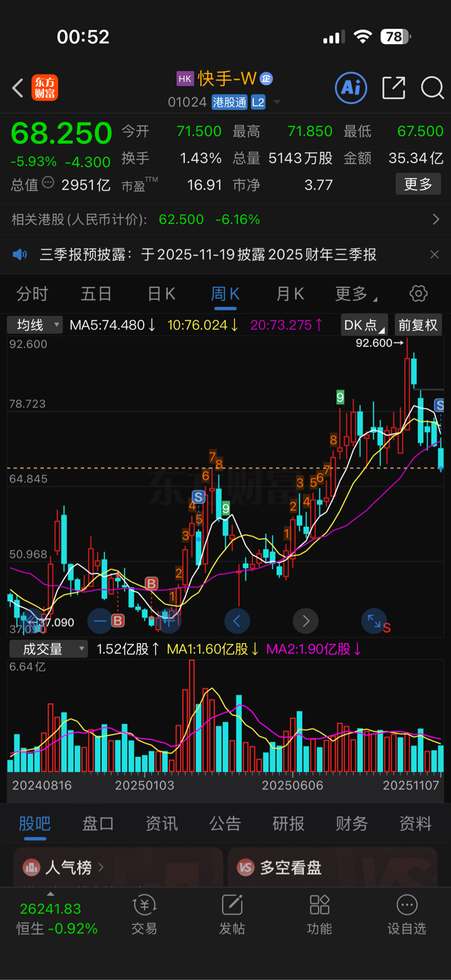The image size is (451, 980).
Task: Tap the 更多 quote details button
Action: (418, 184)
